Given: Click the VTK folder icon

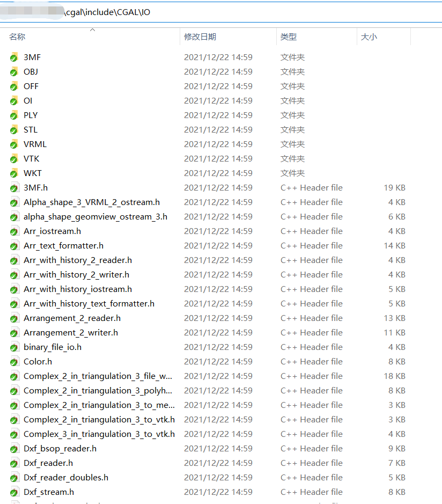Looking at the screenshot, I should coord(13,158).
